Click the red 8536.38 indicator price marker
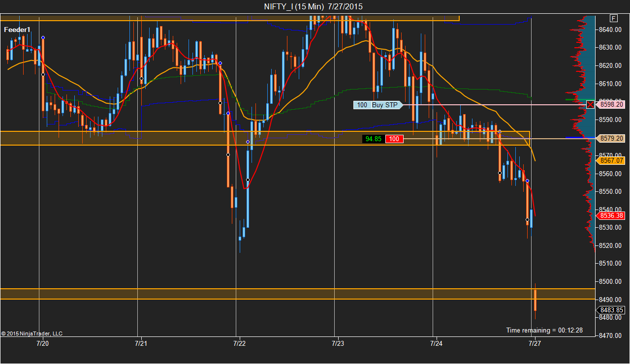630x364 pixels. click(610, 215)
